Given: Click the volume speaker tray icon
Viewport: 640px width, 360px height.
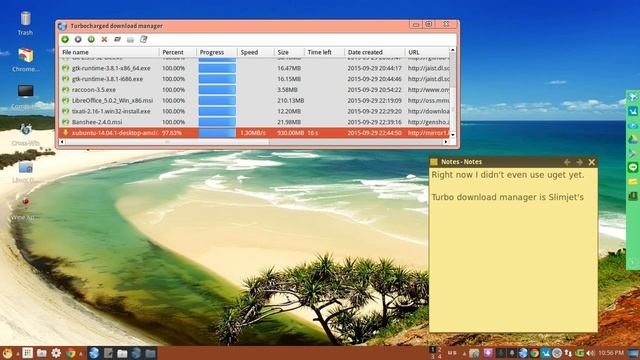Looking at the screenshot, I should click(x=590, y=353).
